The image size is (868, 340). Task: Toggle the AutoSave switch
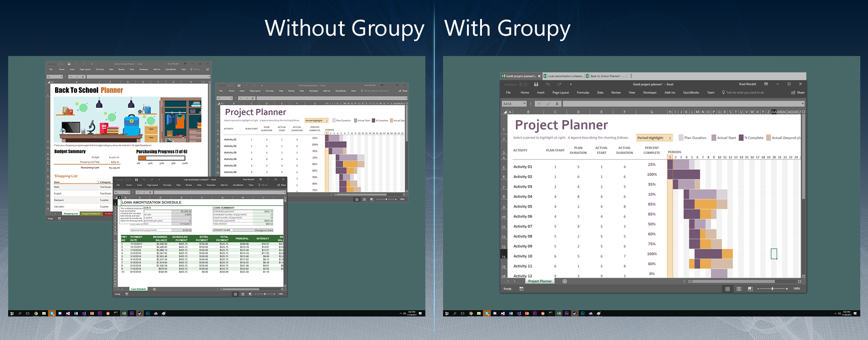click(x=523, y=84)
